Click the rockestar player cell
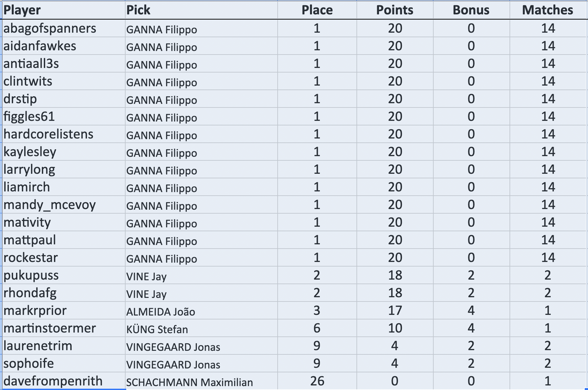The height and width of the screenshot is (390, 588). click(31, 258)
